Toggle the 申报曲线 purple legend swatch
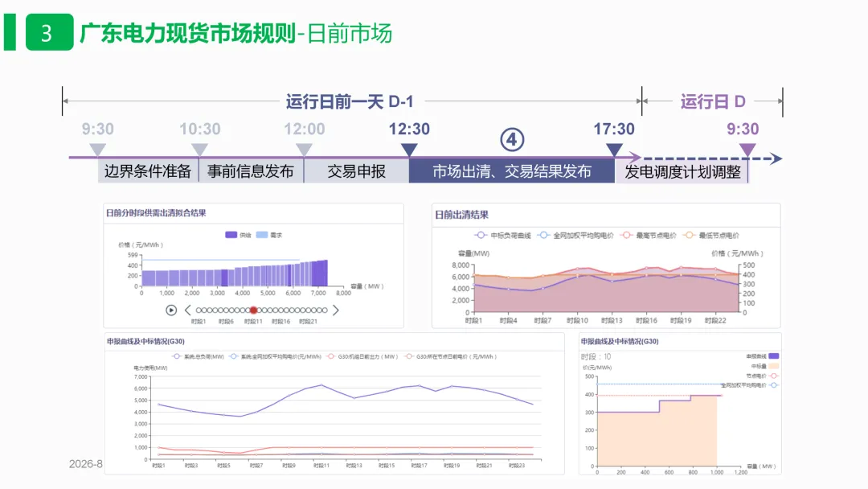Screen dimensions: 868x489 tap(774, 356)
